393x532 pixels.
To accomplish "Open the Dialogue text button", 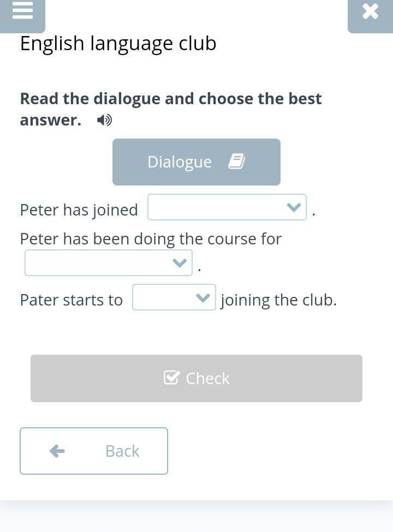I will tap(196, 162).
